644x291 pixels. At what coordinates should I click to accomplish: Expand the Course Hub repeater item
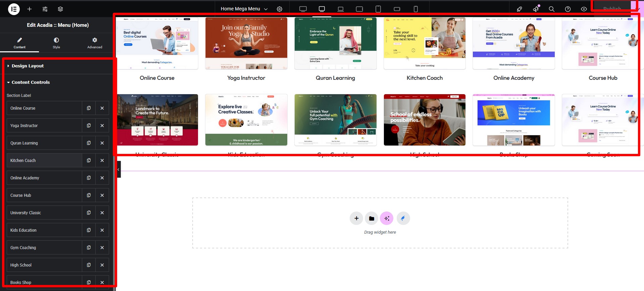(44, 195)
